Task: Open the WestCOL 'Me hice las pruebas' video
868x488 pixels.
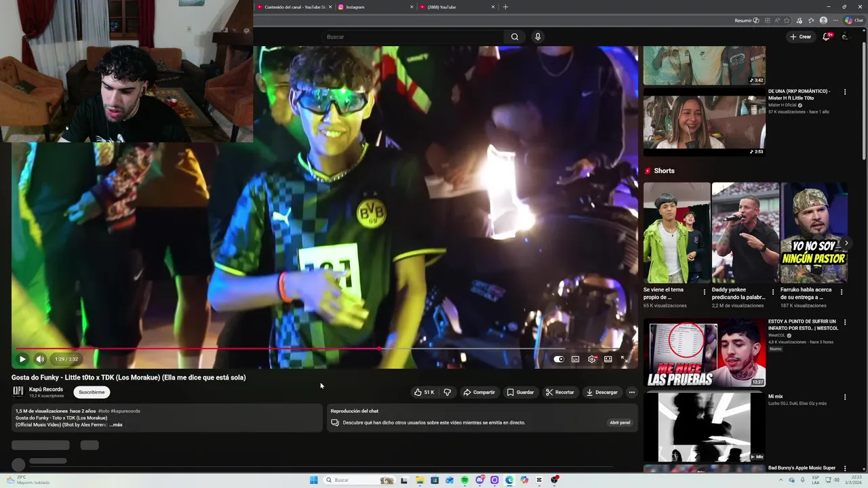Action: point(704,352)
